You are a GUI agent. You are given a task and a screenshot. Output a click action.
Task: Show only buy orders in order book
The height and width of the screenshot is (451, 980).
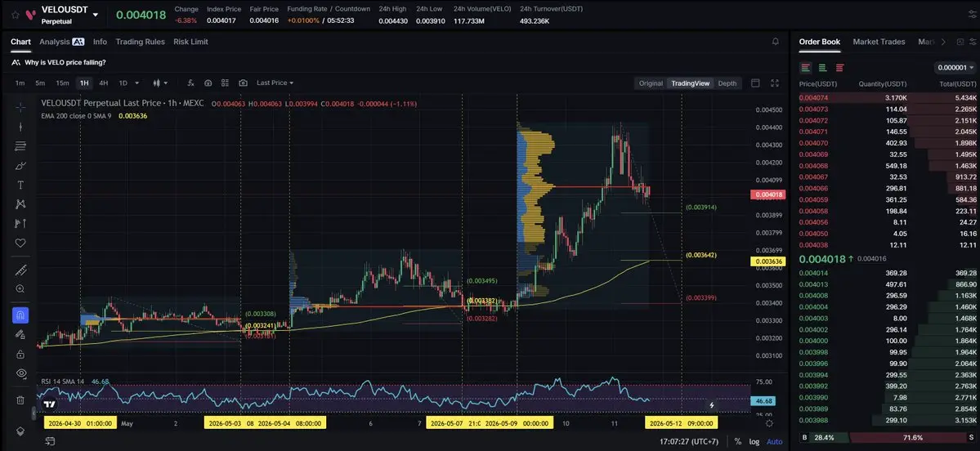point(822,68)
